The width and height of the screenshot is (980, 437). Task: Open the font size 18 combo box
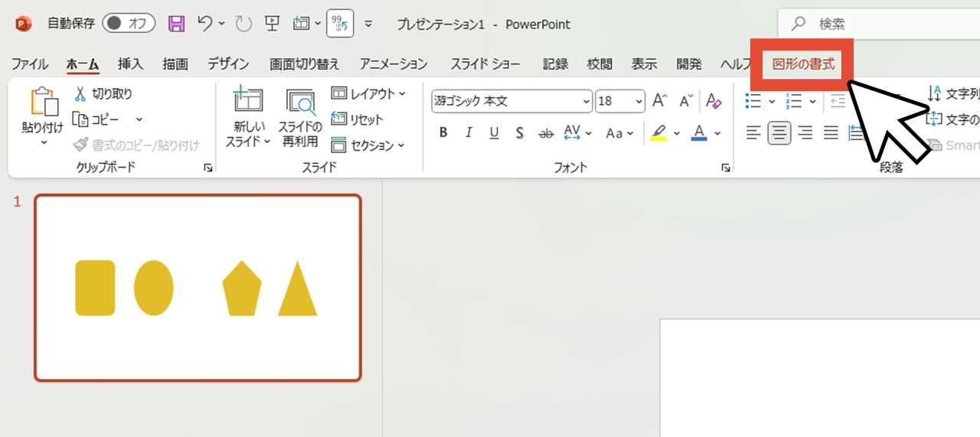click(x=620, y=101)
